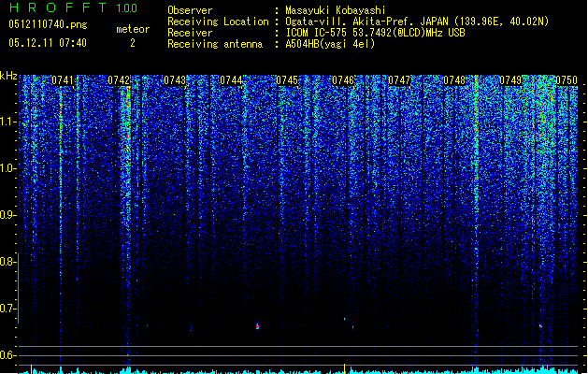Viewport: 588px width, 374px height.
Task: Click the 0743 time marker
Action: point(175,80)
